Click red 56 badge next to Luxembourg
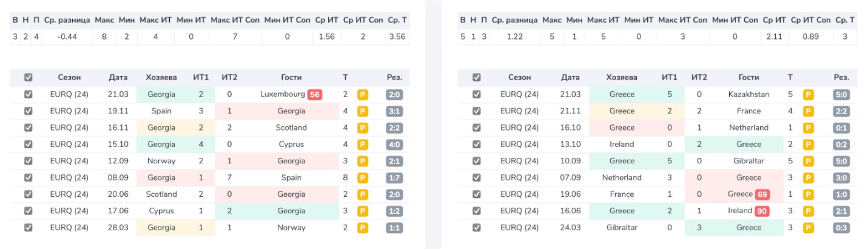Viewport: 868px width, 249px height. click(315, 95)
